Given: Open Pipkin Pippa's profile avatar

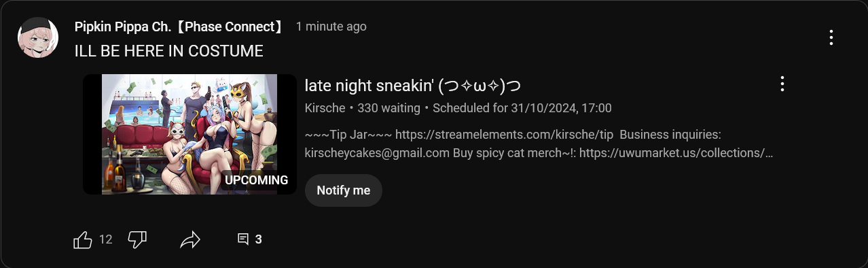Looking at the screenshot, I should [x=38, y=38].
